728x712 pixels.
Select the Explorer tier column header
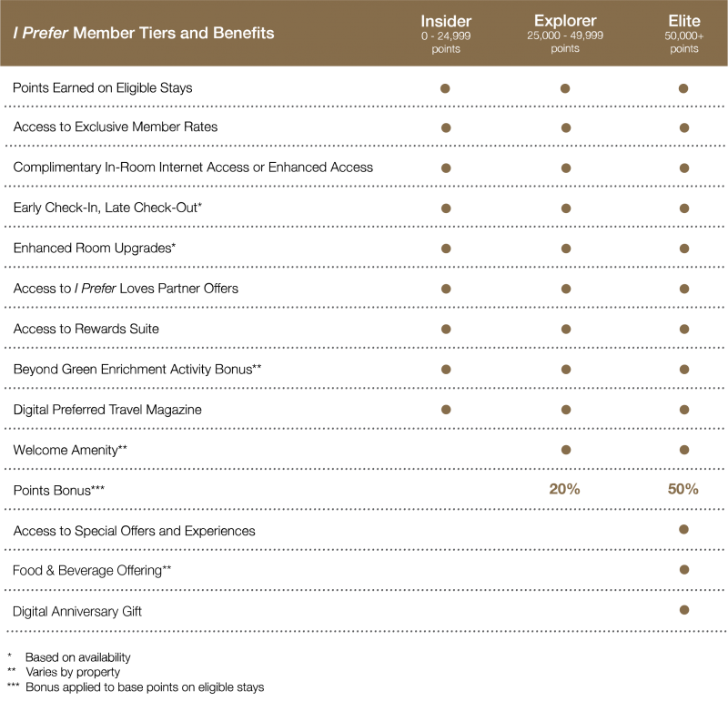click(565, 21)
